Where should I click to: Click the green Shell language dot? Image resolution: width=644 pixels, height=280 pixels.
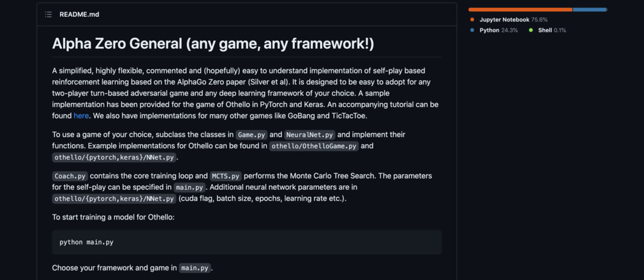[531, 30]
